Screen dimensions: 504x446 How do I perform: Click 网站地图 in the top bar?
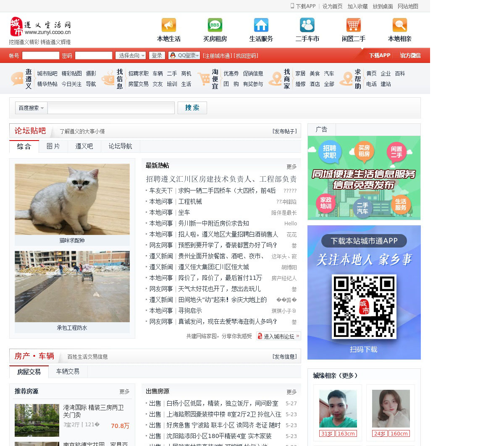[x=408, y=6]
